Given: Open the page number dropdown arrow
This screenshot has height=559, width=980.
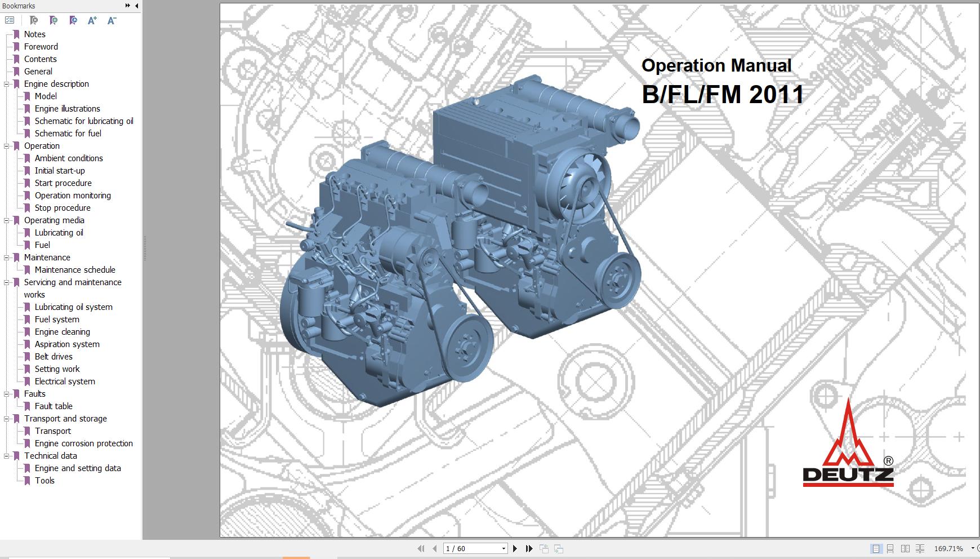Looking at the screenshot, I should click(x=505, y=547).
